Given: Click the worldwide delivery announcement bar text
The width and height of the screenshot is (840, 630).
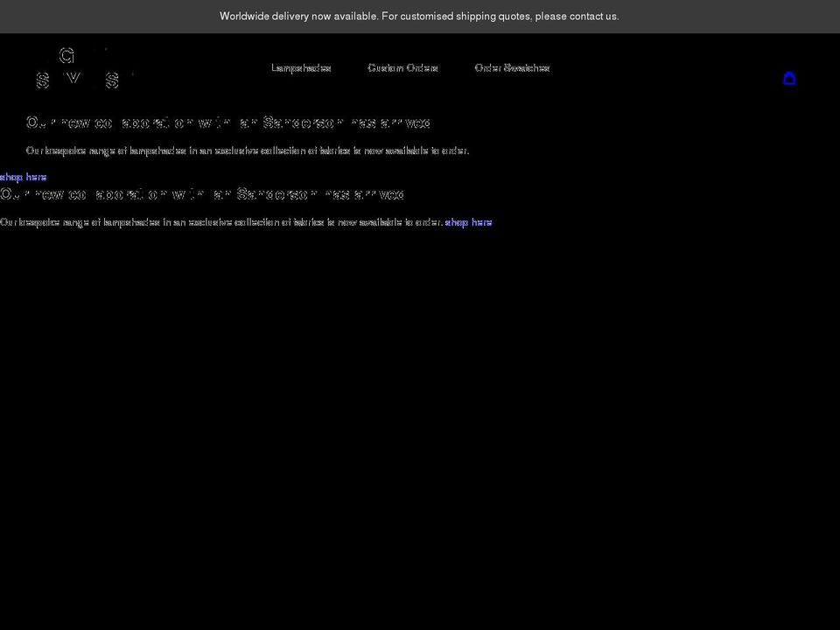Looking at the screenshot, I should click(x=419, y=16).
